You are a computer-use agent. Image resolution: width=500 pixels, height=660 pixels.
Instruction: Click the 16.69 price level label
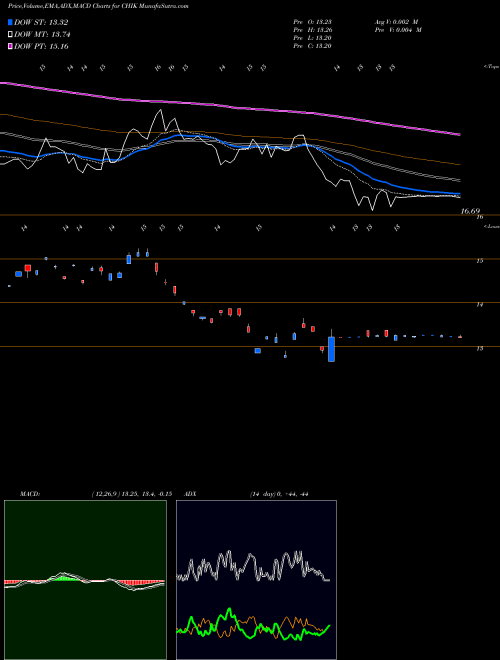click(x=470, y=211)
